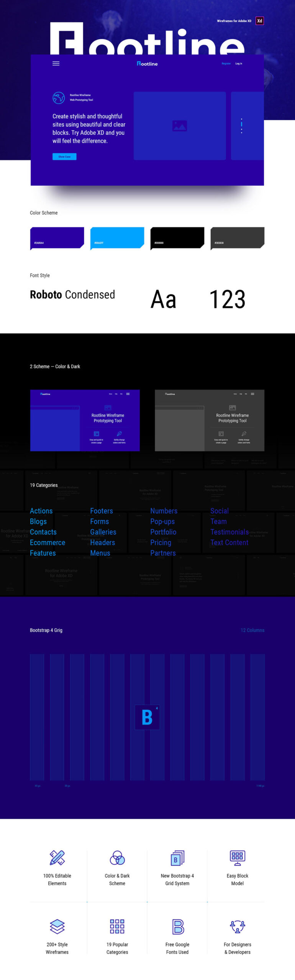Click the Aa font sample
295x980 pixels.
[x=164, y=299]
